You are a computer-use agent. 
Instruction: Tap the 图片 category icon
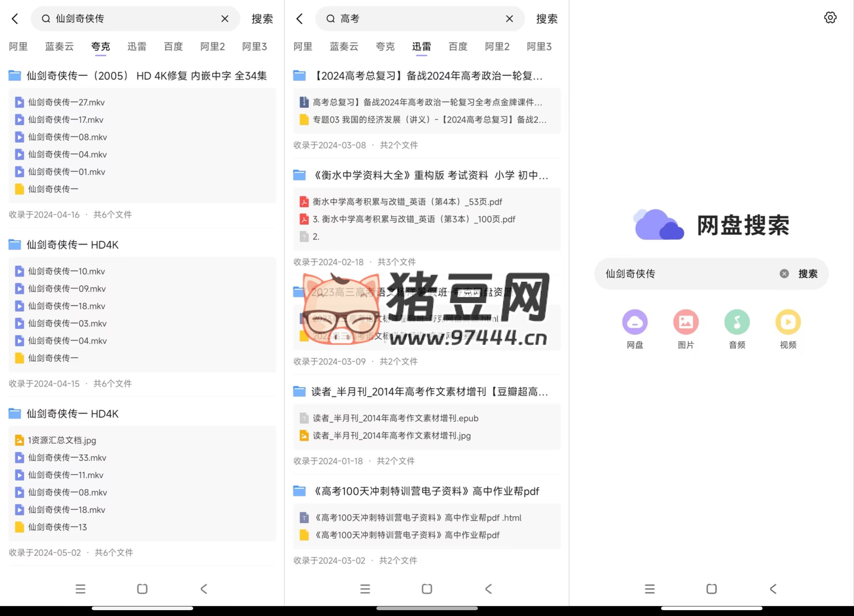686,322
